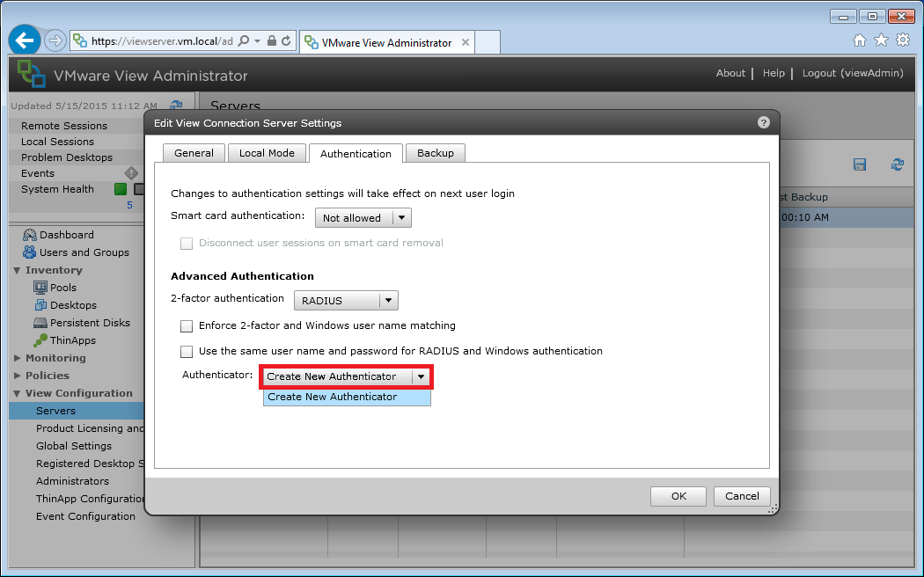Click the OK button

(x=678, y=495)
